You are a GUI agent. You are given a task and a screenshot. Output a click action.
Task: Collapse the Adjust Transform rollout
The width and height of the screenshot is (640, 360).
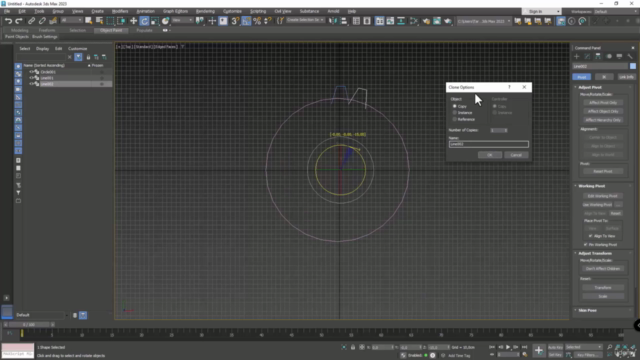click(x=595, y=253)
